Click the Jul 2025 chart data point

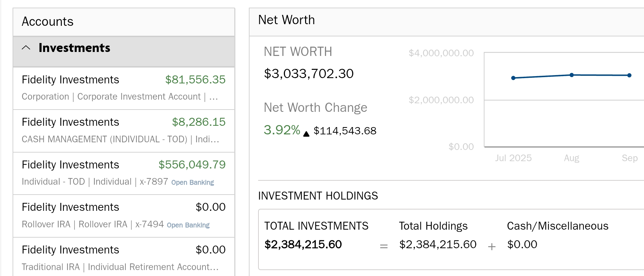point(513,78)
